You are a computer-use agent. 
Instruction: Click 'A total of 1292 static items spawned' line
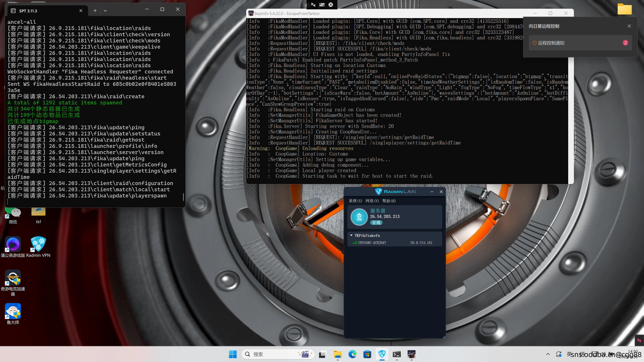click(65, 103)
